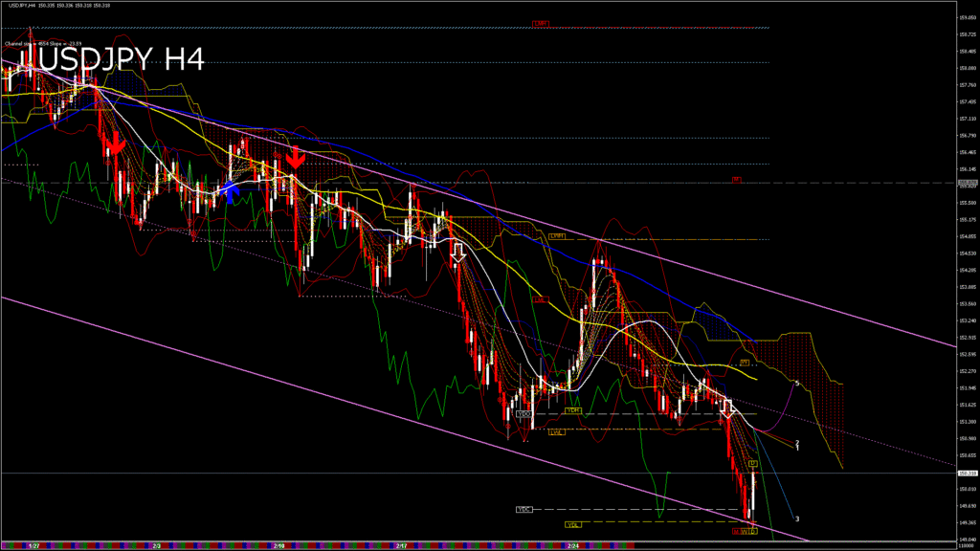Click the yellow D label above latest candle

[752, 464]
